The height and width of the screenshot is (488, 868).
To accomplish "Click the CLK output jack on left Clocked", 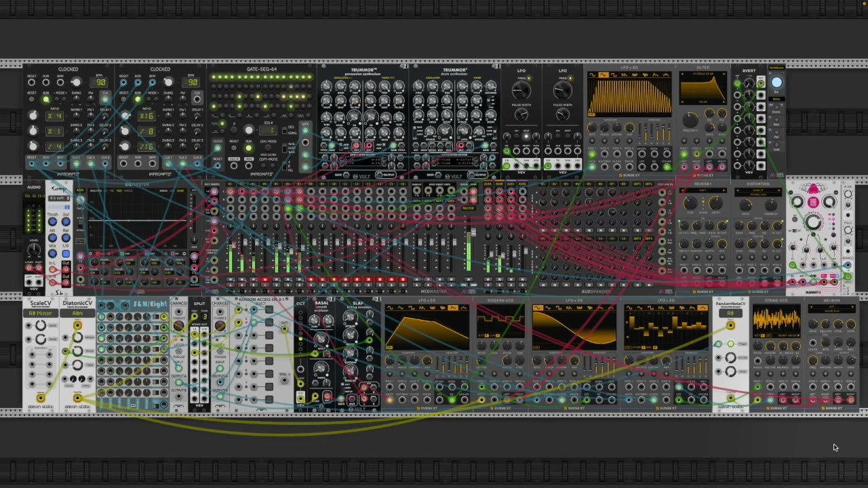I will [x=105, y=100].
